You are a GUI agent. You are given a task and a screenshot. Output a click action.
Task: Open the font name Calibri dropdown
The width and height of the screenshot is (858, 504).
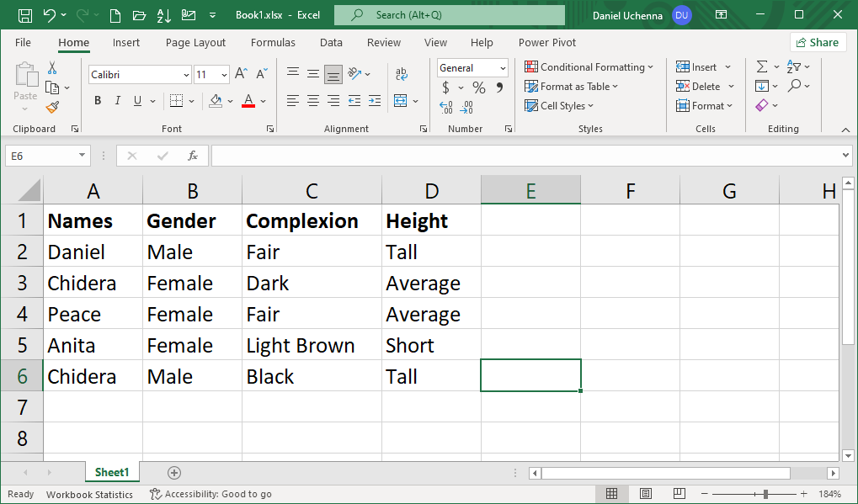tap(186, 75)
